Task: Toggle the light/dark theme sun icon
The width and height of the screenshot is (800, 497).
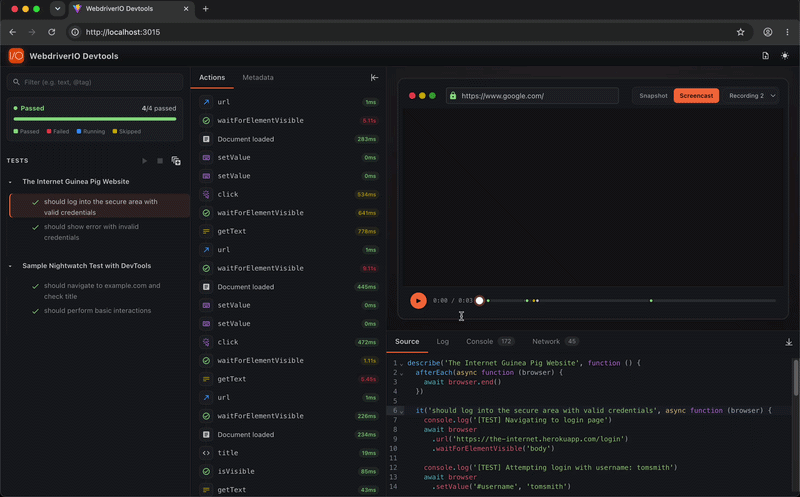Action: pos(785,56)
